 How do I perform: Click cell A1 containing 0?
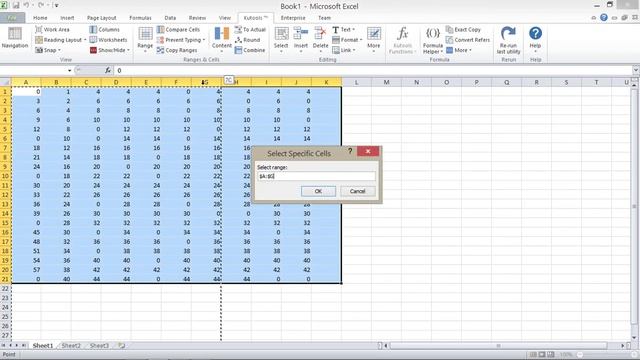pos(27,92)
